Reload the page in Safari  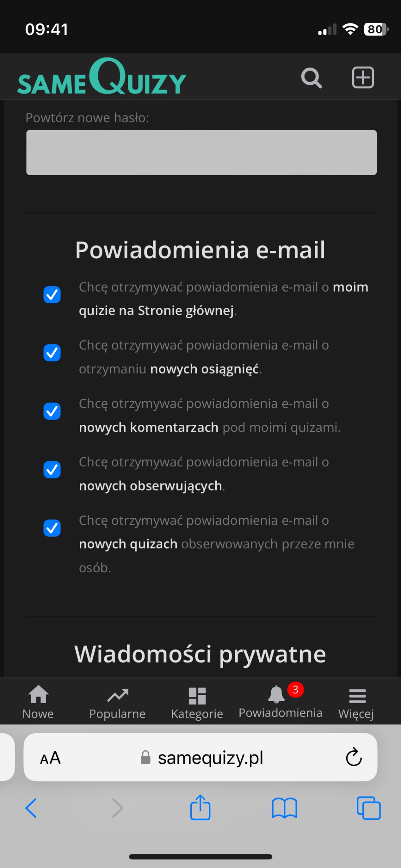(x=354, y=757)
